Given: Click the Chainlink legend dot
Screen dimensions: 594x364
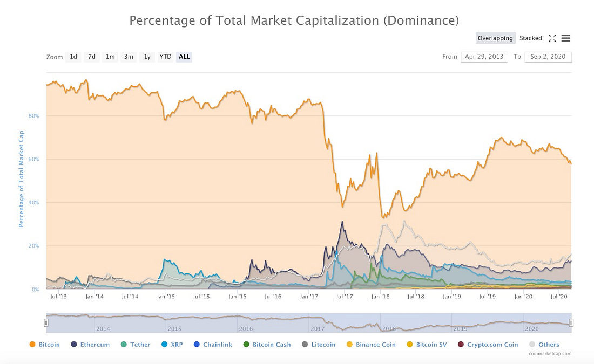Looking at the screenshot, I should (x=197, y=345).
